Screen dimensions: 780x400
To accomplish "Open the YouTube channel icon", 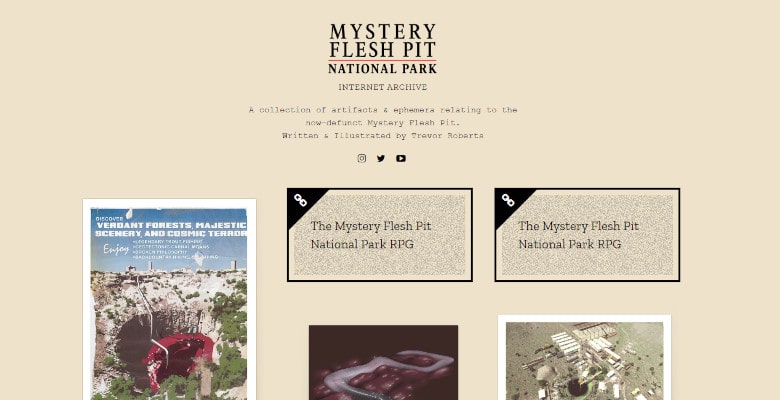I will point(401,158).
